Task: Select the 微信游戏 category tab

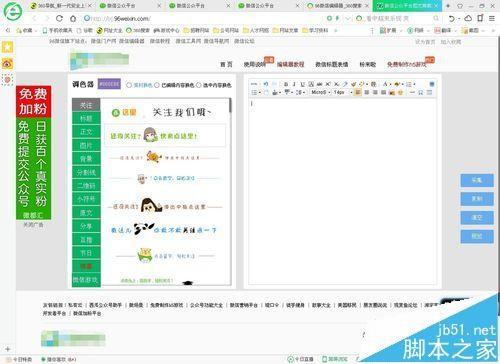Action: pyautogui.click(x=86, y=280)
